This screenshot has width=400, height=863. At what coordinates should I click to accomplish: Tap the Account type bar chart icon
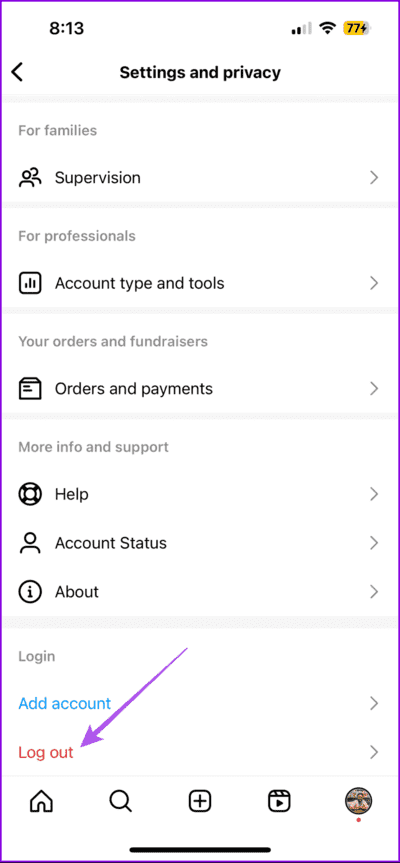(x=30, y=283)
